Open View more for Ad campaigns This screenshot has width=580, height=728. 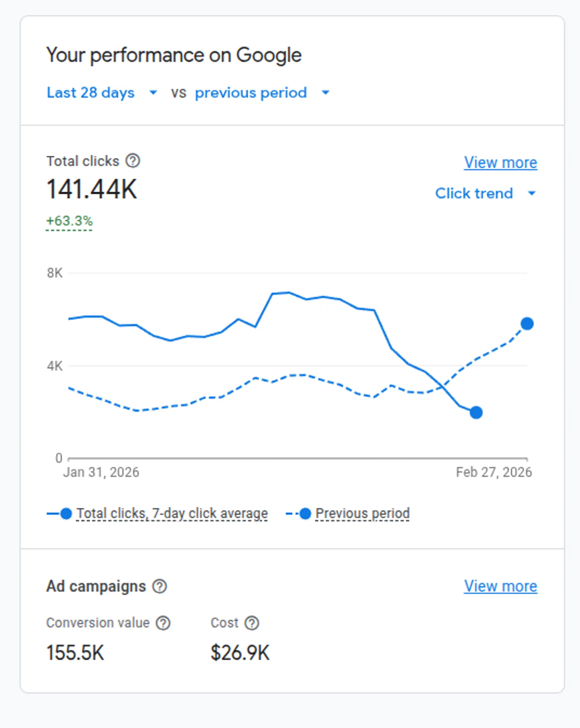pos(500,586)
